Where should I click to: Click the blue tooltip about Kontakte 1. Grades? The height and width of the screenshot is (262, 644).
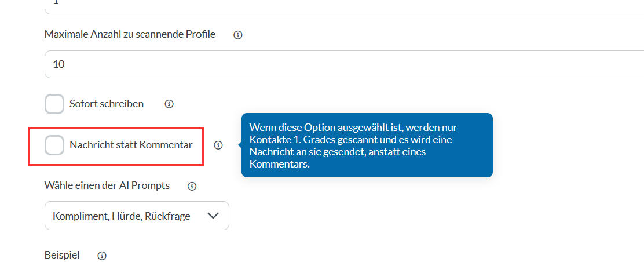pyautogui.click(x=367, y=145)
